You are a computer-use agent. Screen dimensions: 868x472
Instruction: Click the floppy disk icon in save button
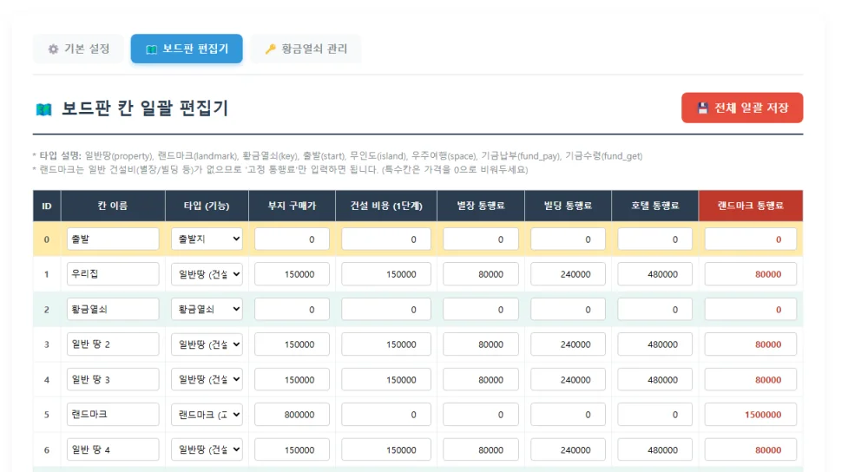click(702, 108)
